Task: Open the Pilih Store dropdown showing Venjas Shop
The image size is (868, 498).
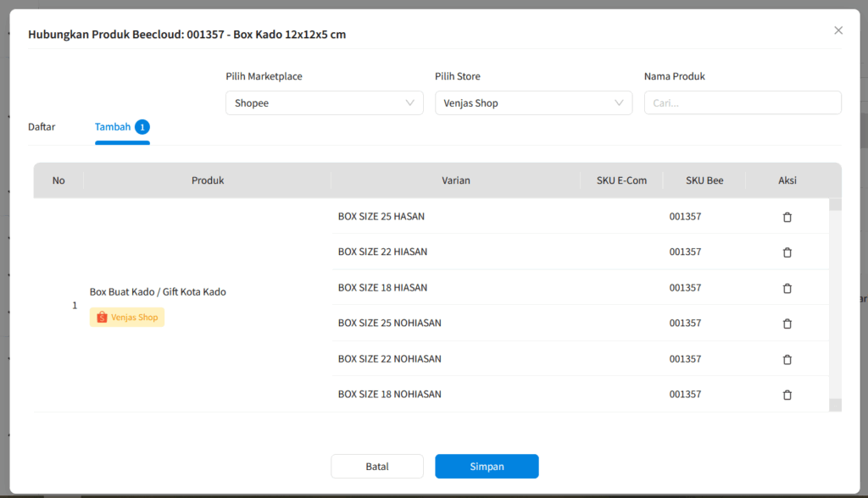Action: click(x=533, y=102)
